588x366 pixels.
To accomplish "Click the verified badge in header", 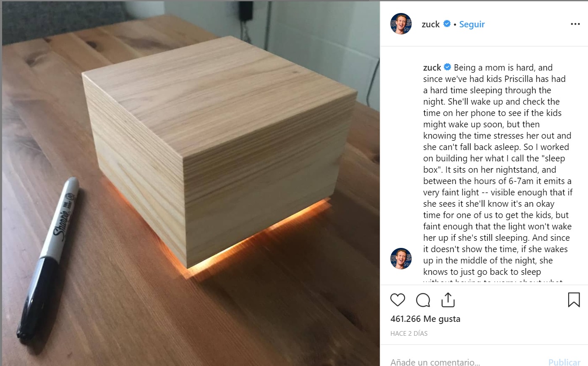I will click(447, 24).
